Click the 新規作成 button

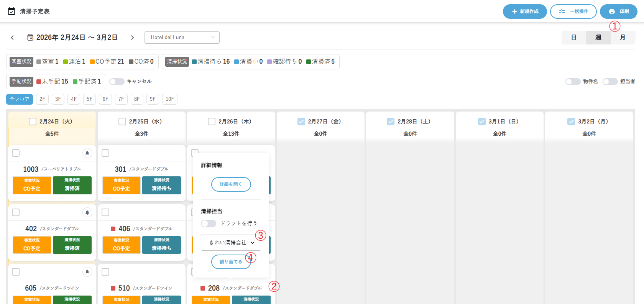pos(524,12)
